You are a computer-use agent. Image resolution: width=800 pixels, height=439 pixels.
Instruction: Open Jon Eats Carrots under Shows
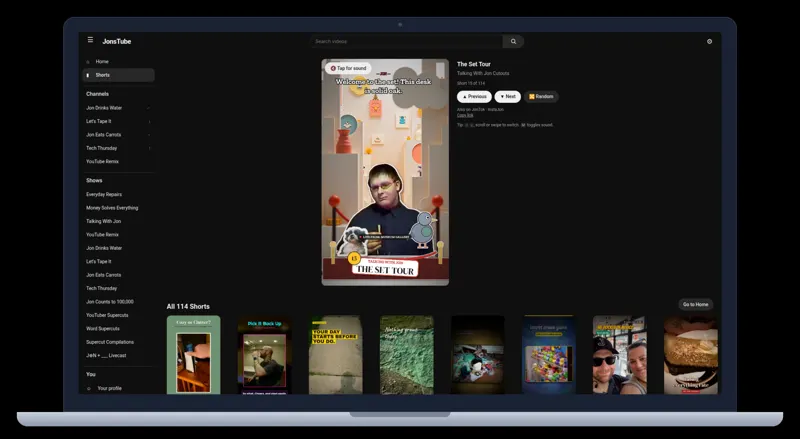click(x=104, y=275)
